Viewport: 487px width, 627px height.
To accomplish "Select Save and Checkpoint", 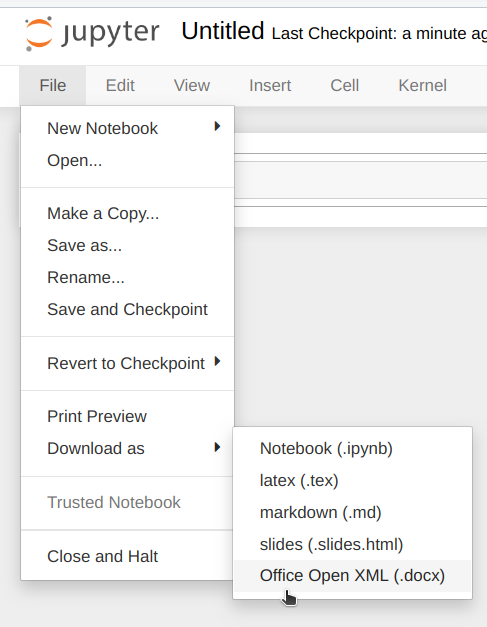I will [127, 309].
